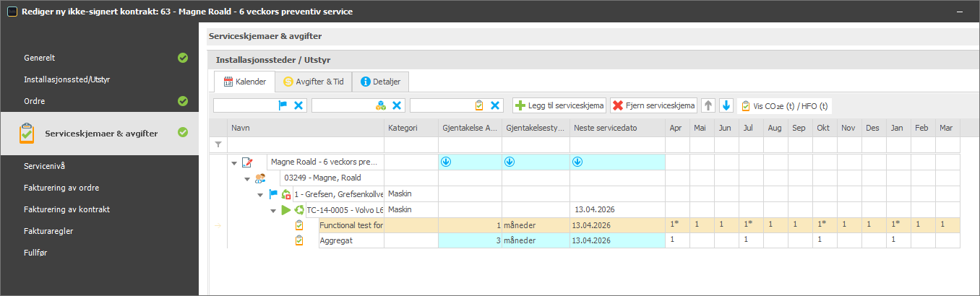Click 13.04.2026 date in TC-14-0005 row

[617, 210]
